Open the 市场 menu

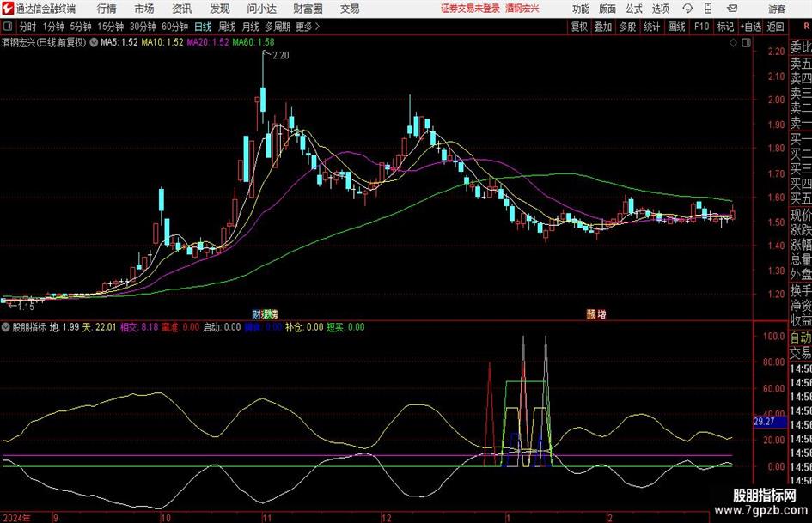(144, 9)
